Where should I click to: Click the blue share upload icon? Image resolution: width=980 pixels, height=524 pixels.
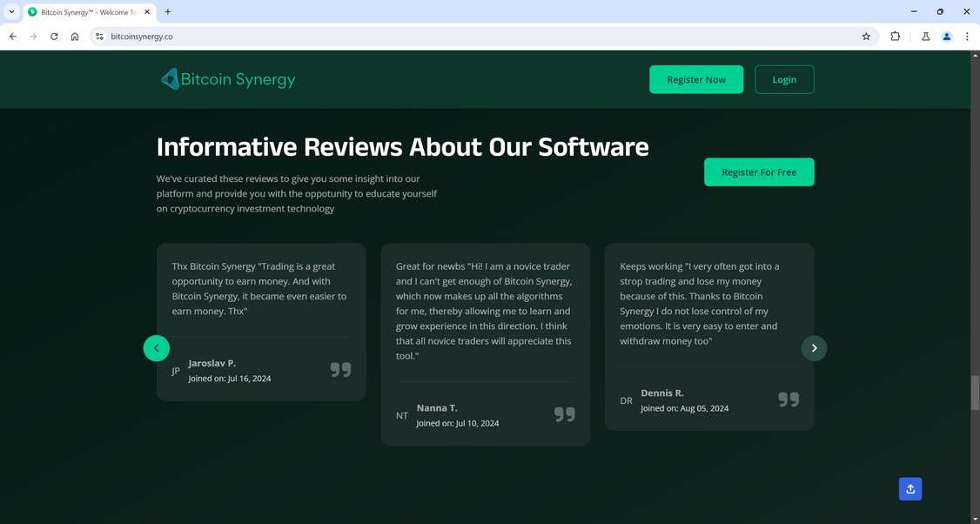(910, 489)
